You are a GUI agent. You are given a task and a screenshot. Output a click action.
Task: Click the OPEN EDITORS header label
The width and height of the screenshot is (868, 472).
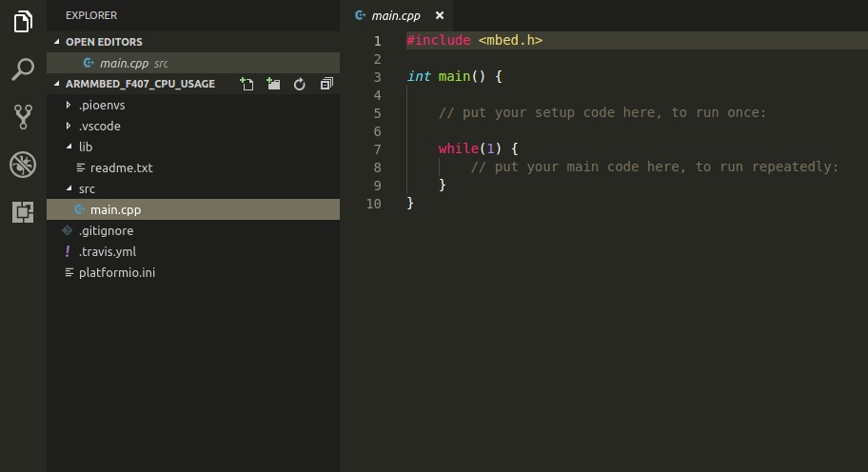(x=104, y=42)
